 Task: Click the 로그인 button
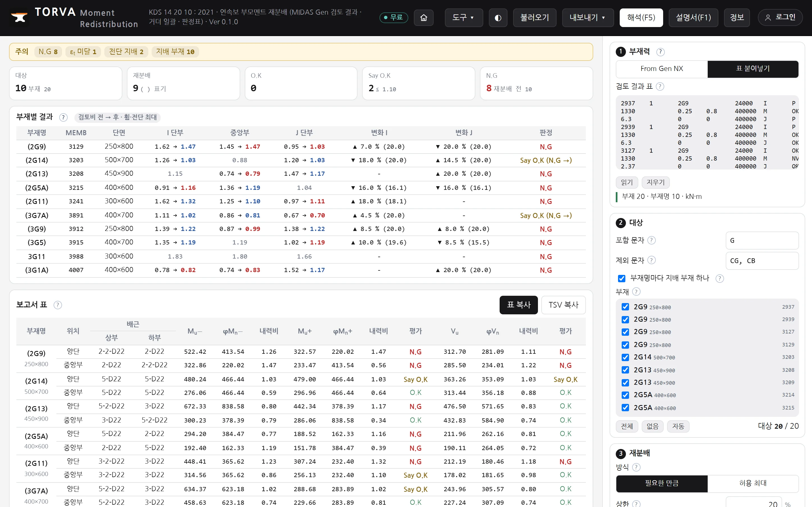pyautogui.click(x=780, y=17)
